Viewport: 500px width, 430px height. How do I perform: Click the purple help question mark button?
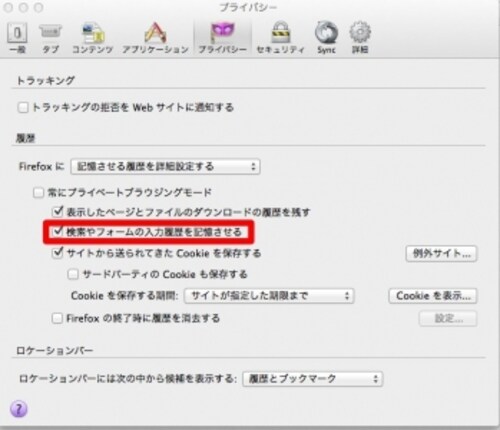[19, 409]
